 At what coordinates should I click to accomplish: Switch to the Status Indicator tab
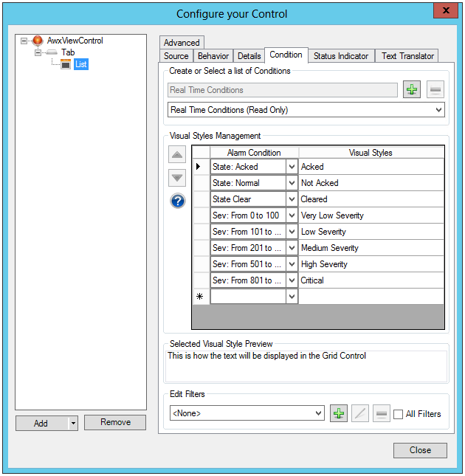point(340,56)
